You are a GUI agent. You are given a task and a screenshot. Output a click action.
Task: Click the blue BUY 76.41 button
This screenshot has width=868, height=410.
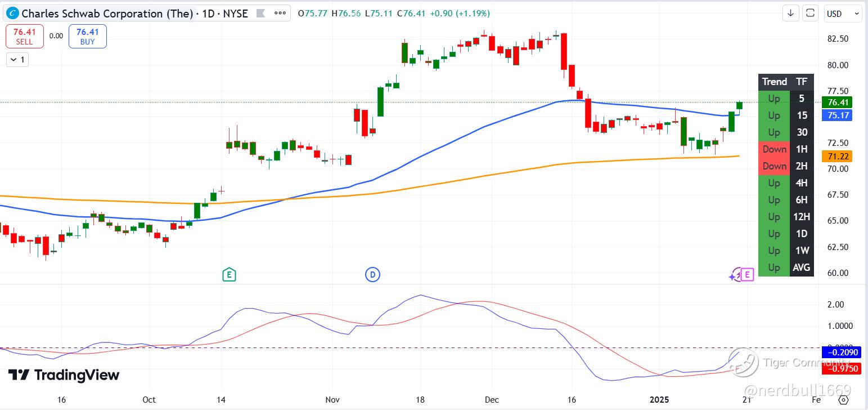click(x=87, y=36)
